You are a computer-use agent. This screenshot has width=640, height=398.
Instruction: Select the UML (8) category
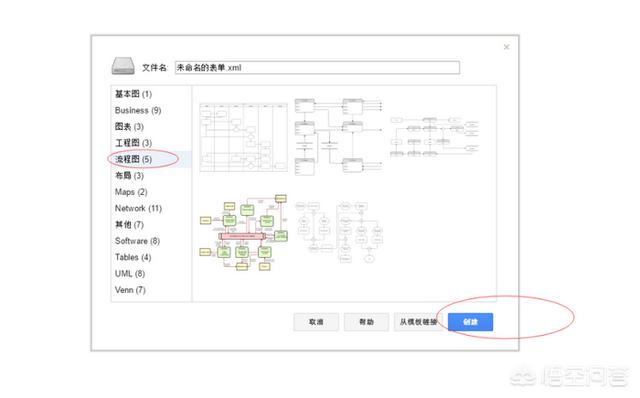(x=130, y=273)
